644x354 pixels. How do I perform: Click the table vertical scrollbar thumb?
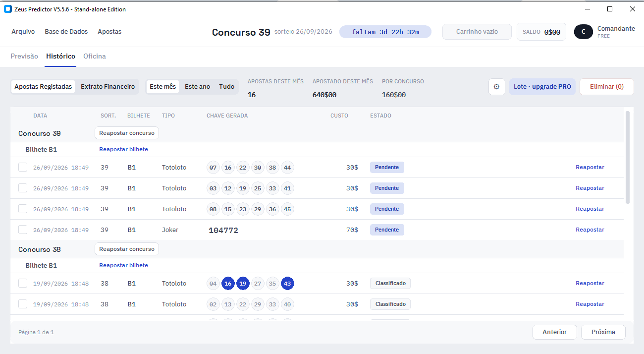(628, 157)
